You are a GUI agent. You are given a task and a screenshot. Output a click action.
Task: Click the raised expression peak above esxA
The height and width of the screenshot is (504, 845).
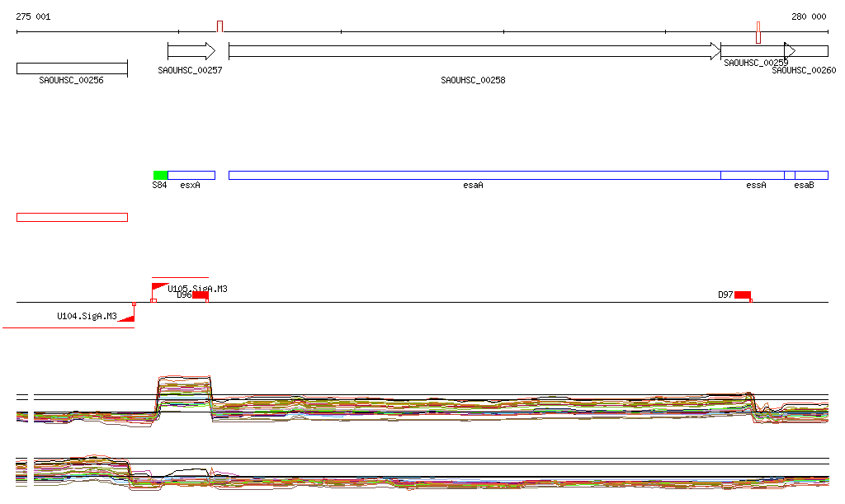185,386
